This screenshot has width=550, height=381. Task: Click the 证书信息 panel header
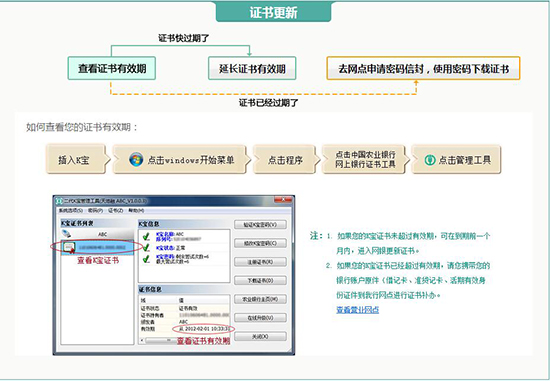pyautogui.click(x=185, y=289)
